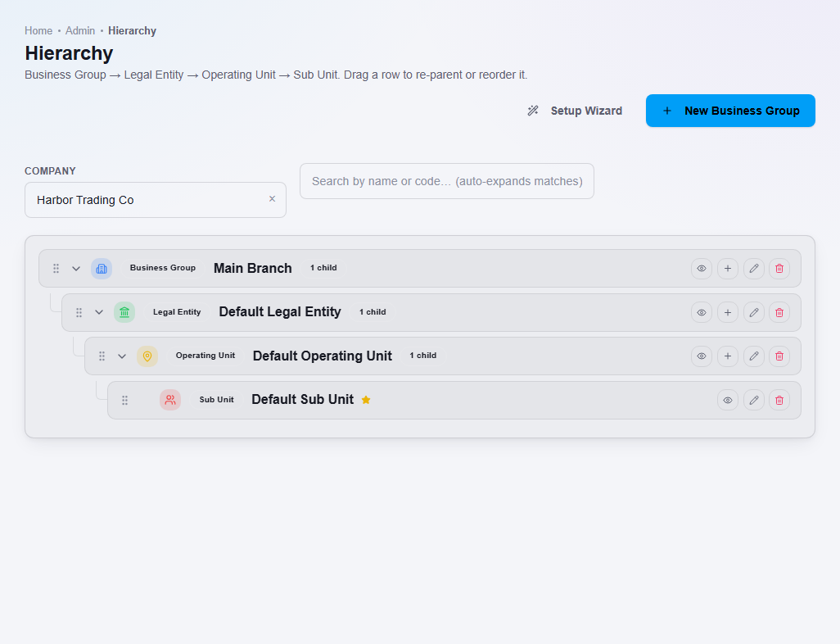
Task: Add a child under Default Operating Unit
Action: click(x=728, y=356)
